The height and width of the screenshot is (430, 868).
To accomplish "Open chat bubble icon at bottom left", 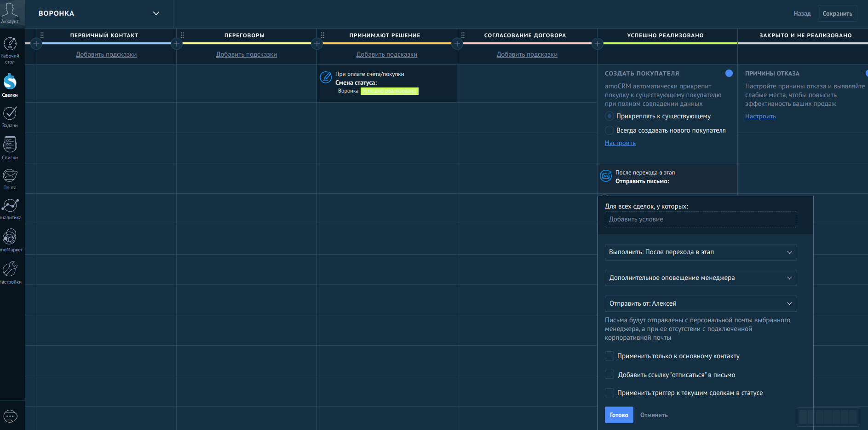I will tap(10, 417).
